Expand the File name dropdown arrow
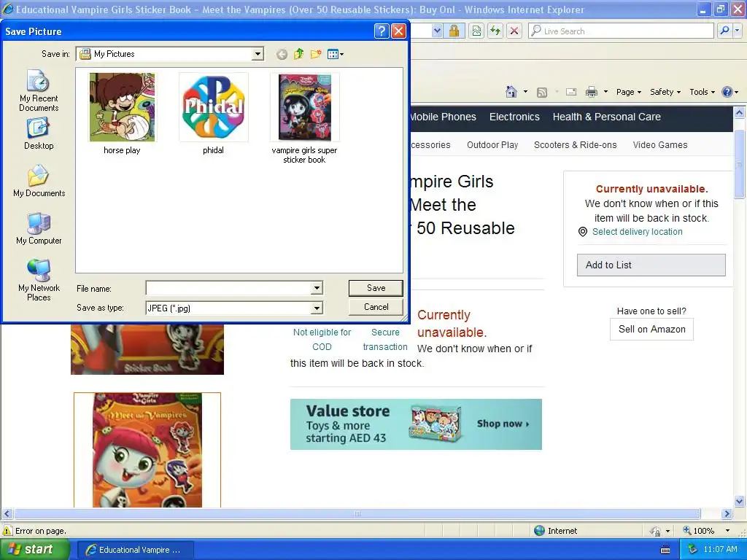This screenshot has width=747, height=560. (317, 287)
